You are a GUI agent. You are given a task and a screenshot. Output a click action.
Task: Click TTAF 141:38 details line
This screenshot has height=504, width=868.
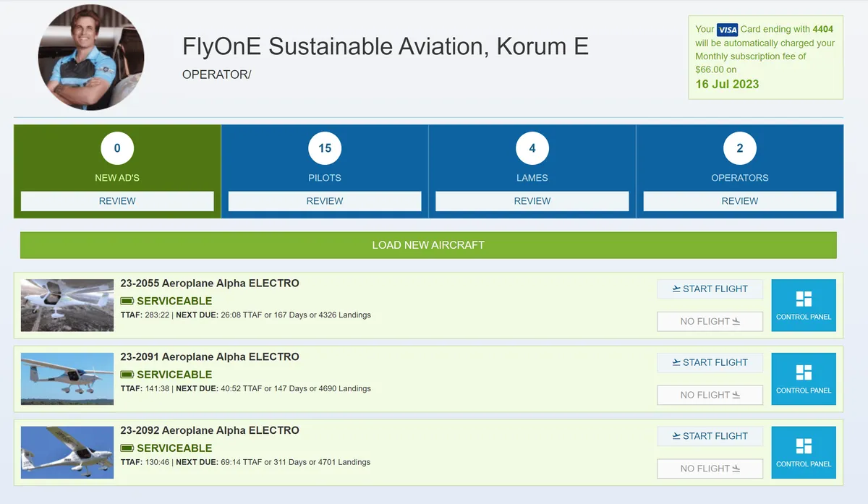(246, 389)
